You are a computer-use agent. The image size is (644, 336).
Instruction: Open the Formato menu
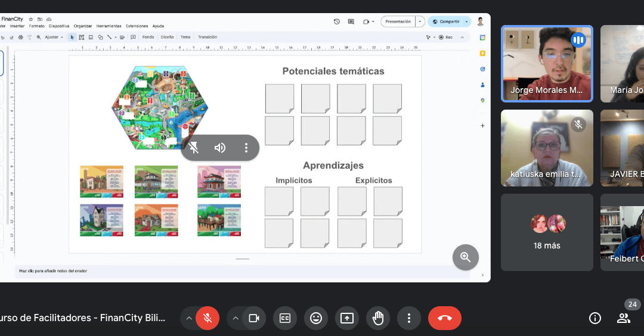(36, 26)
